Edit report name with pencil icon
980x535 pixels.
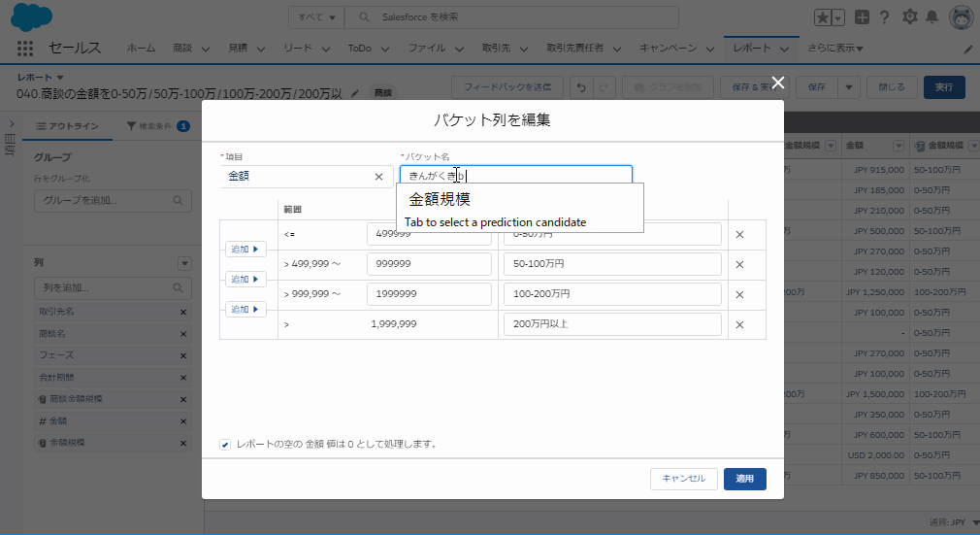(355, 93)
